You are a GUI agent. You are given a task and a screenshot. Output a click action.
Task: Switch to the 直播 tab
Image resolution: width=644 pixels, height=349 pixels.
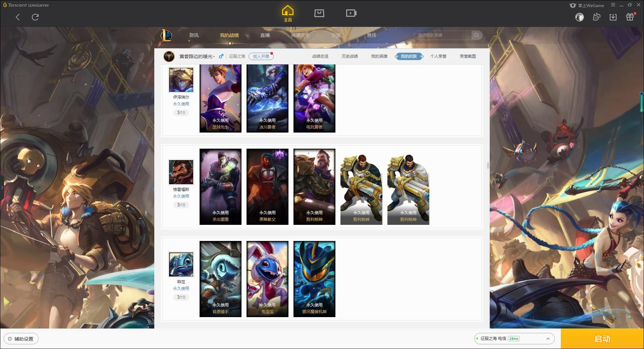pos(265,35)
